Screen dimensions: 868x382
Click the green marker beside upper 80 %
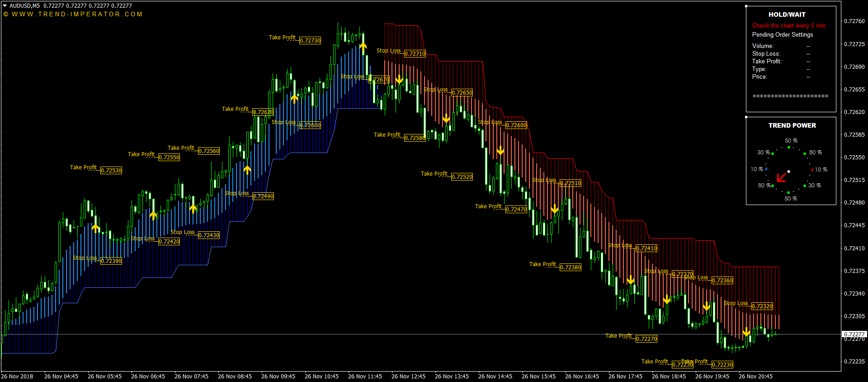click(x=805, y=154)
